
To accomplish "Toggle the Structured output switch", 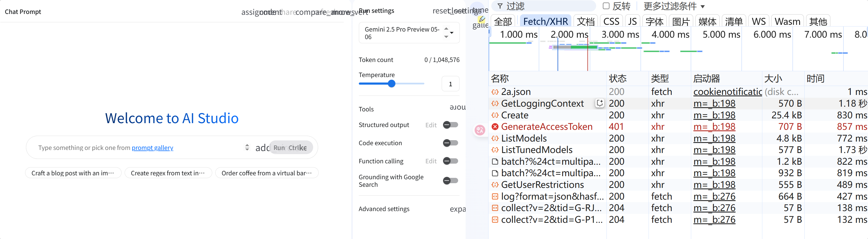I will click(x=450, y=125).
